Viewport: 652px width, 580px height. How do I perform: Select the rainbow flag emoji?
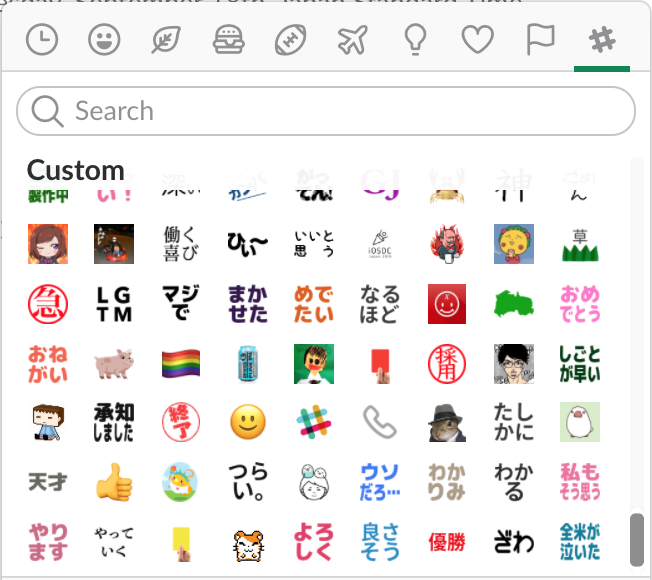tap(181, 364)
